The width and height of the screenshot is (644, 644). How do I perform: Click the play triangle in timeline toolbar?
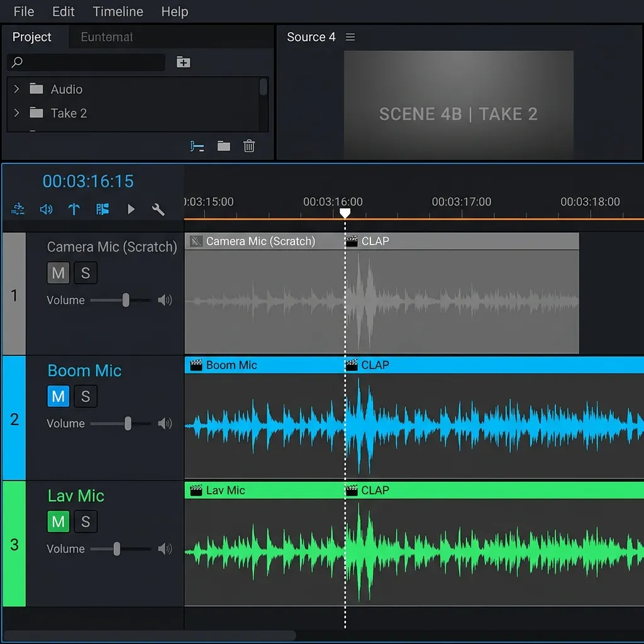click(x=131, y=209)
